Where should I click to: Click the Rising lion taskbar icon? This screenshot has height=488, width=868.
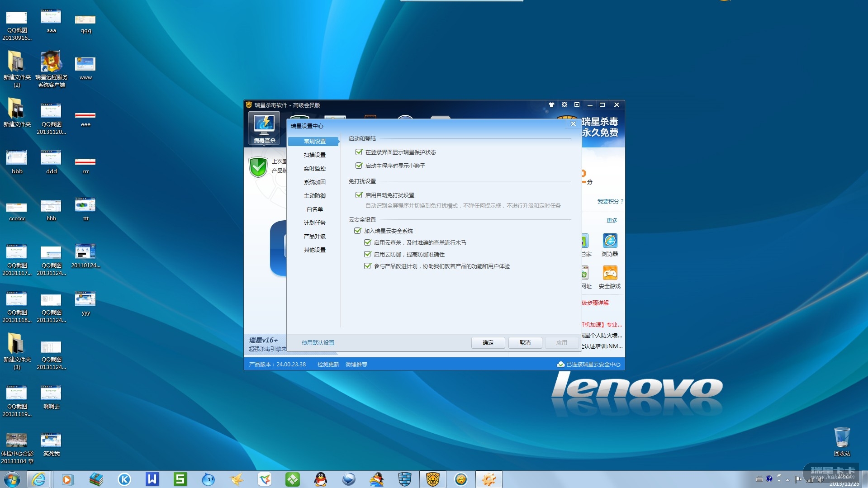click(x=433, y=479)
